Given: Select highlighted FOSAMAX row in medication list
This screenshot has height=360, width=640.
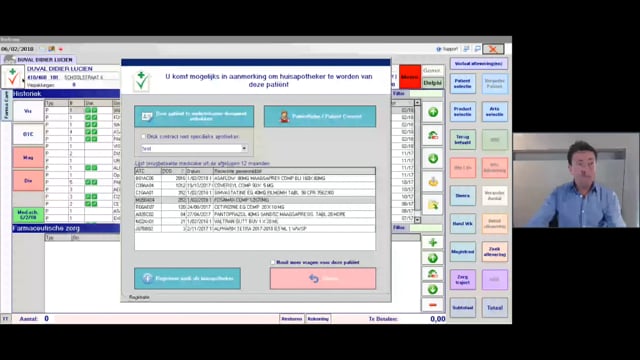Looking at the screenshot, I should pyautogui.click(x=255, y=200).
